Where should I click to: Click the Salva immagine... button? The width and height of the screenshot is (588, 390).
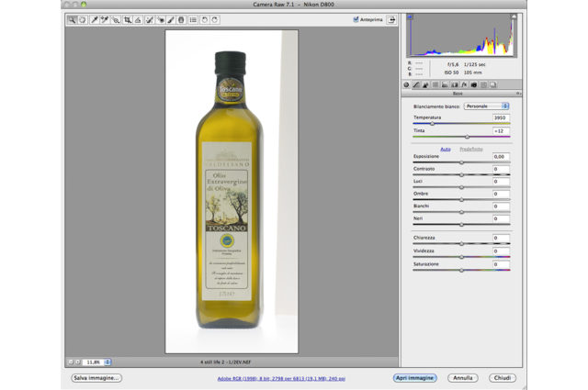point(96,378)
